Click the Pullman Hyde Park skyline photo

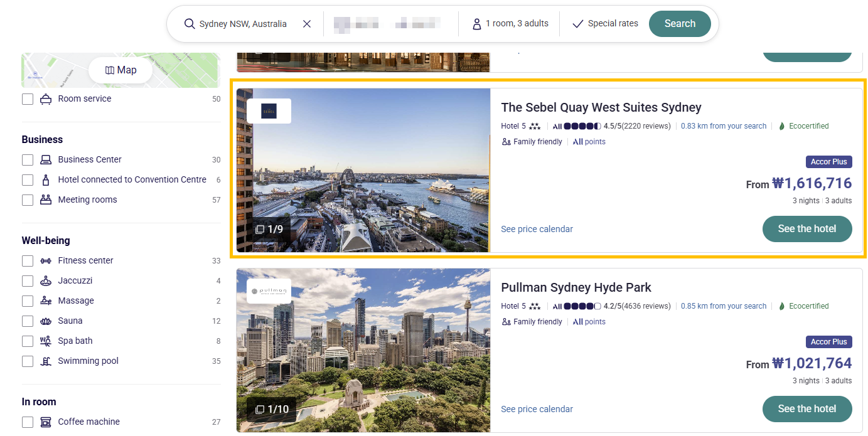tap(363, 350)
